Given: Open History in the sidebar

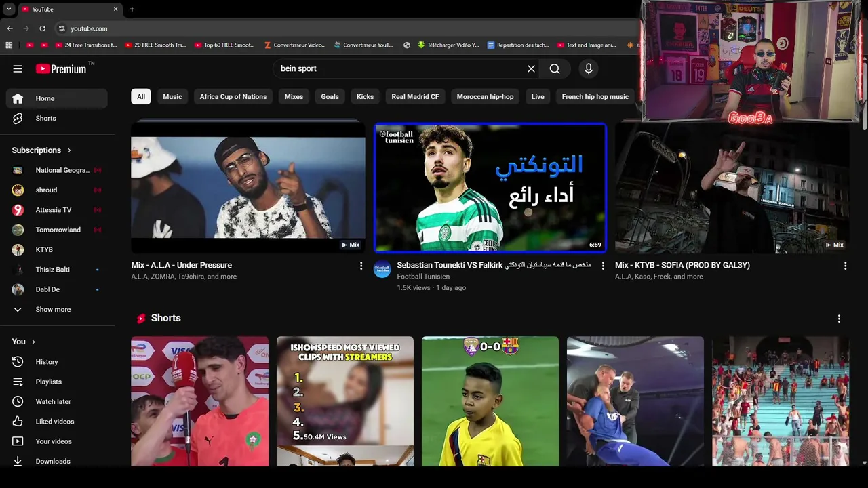Looking at the screenshot, I should (56, 362).
